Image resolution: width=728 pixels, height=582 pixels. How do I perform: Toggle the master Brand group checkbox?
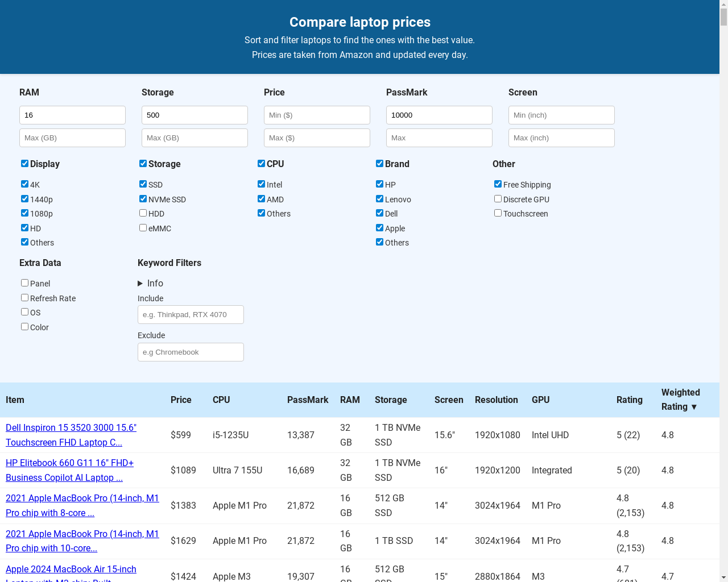tap(379, 164)
